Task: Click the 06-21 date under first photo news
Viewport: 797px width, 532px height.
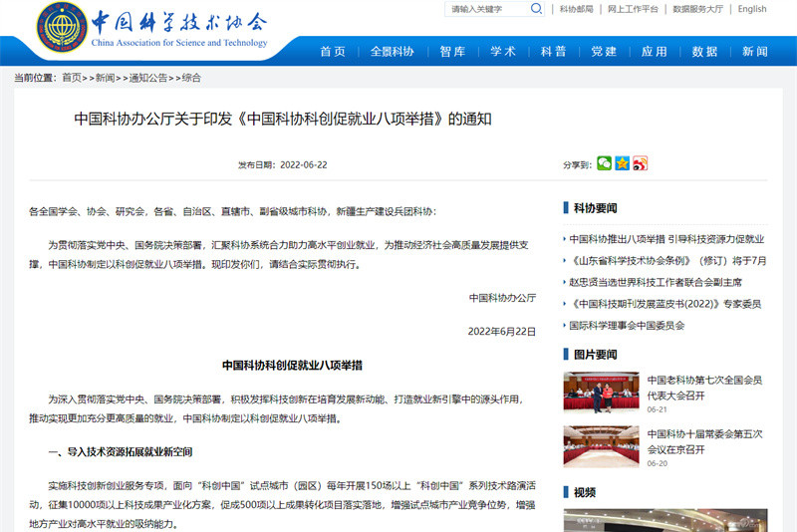Action: pyautogui.click(x=657, y=409)
